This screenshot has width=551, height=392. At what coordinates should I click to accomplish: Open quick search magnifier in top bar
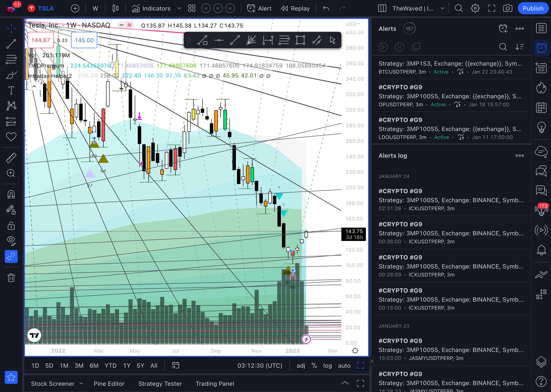[x=458, y=8]
